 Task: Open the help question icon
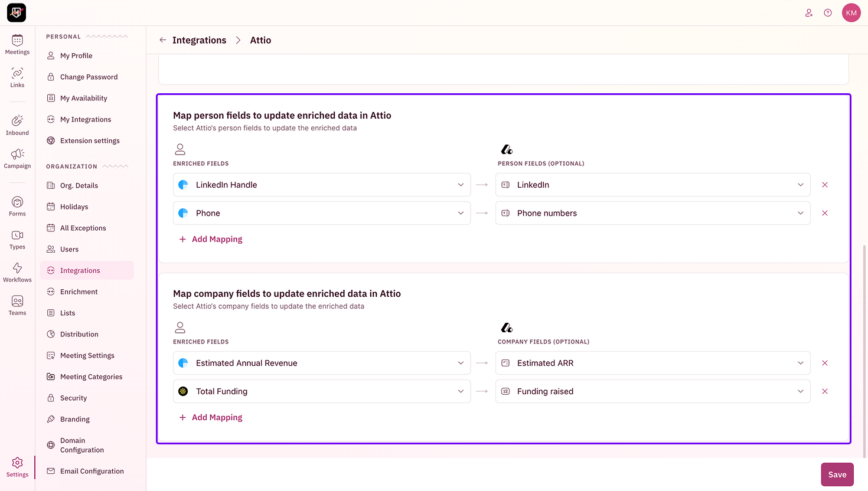point(828,12)
